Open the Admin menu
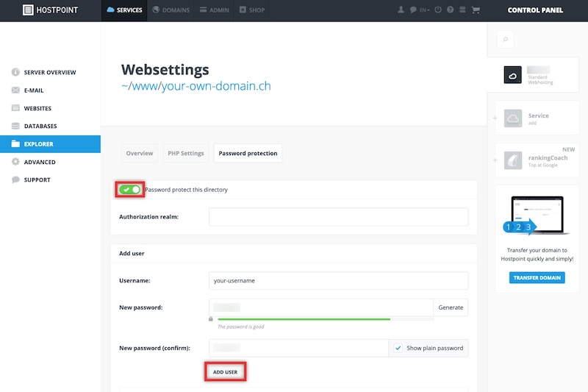The width and height of the screenshot is (588, 392). 215,10
